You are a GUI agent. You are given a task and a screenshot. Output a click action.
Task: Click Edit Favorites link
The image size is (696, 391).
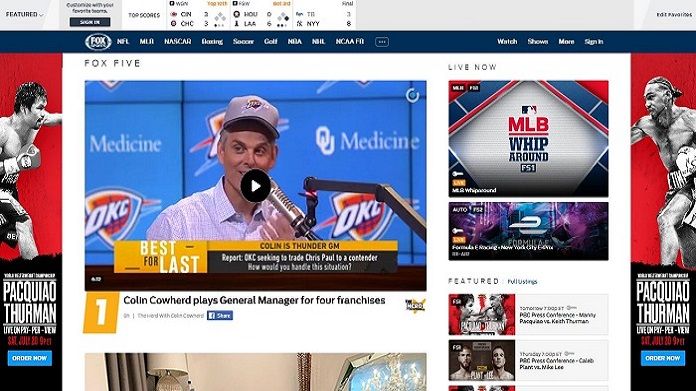(674, 15)
